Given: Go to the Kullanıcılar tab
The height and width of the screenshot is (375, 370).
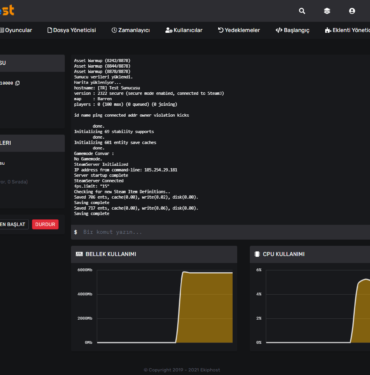Looking at the screenshot, I should 184,30.
